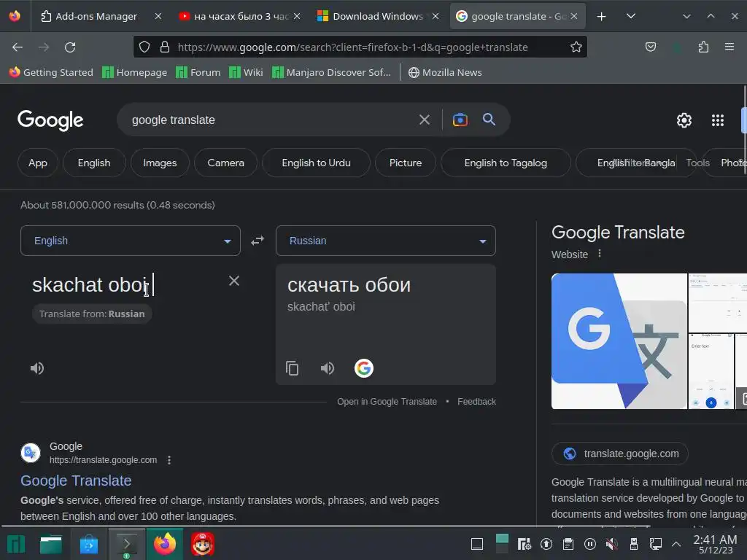Send Feedback on translation widget

point(476,402)
